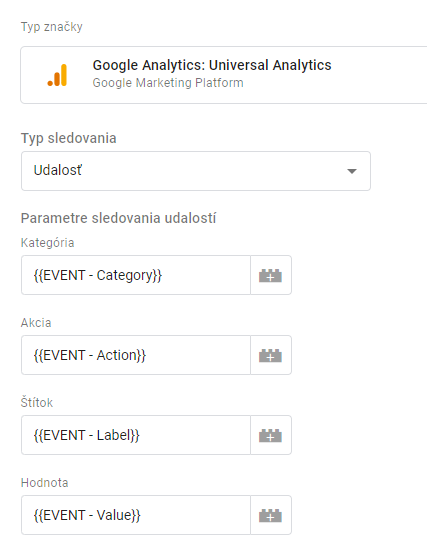Focus the {{EVENT - Label}} input field
The height and width of the screenshot is (548, 427).
click(x=136, y=435)
